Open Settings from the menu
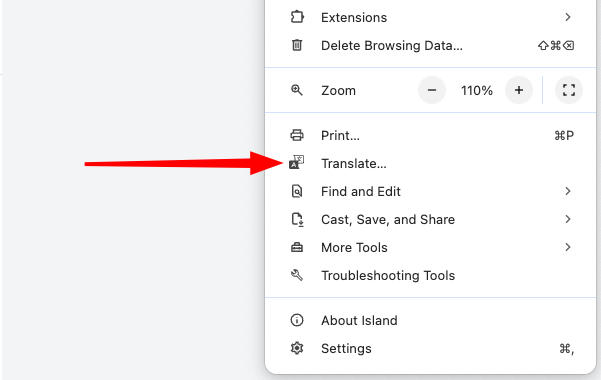This screenshot has width=601, height=380. [430, 348]
